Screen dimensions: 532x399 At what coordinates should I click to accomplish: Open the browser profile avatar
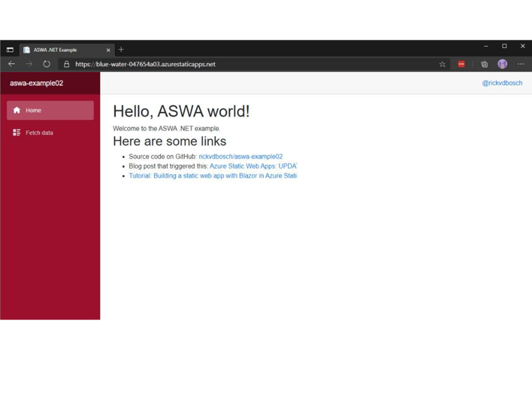point(502,64)
